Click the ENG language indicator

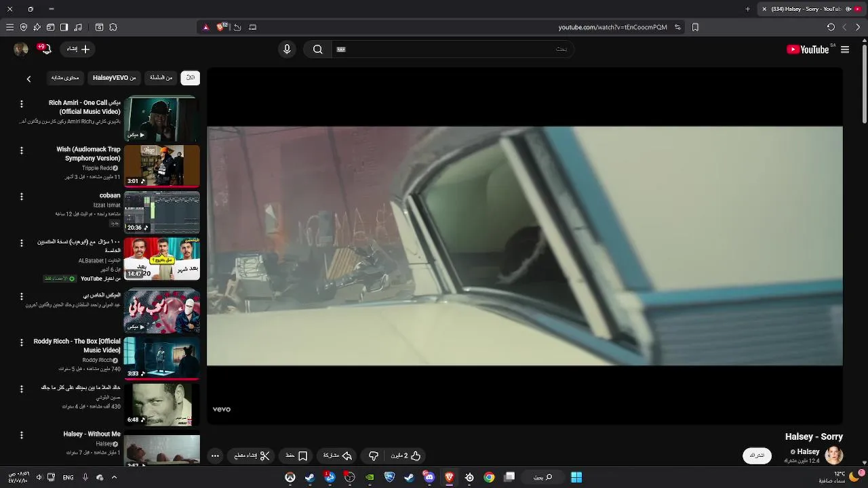click(68, 477)
